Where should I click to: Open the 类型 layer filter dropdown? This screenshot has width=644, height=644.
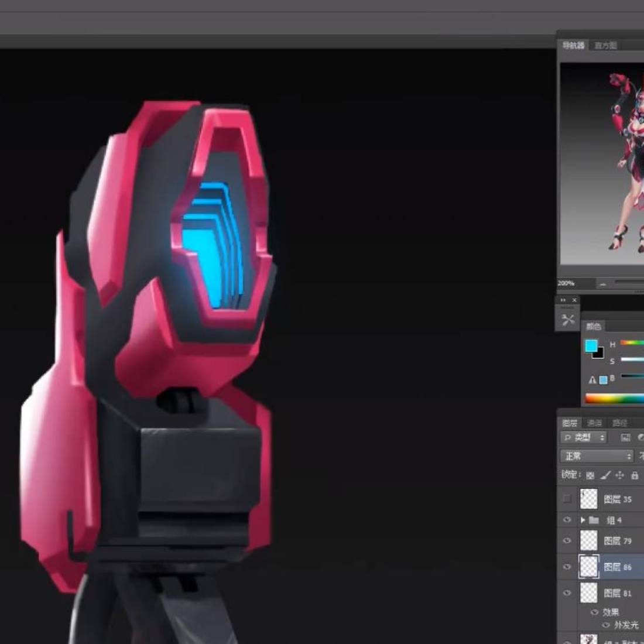[583, 437]
